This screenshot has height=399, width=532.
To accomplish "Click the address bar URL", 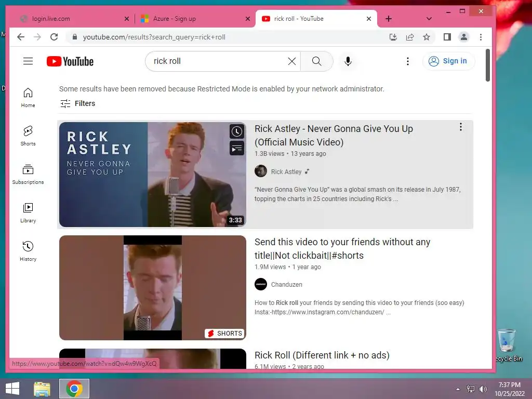I will click(154, 37).
